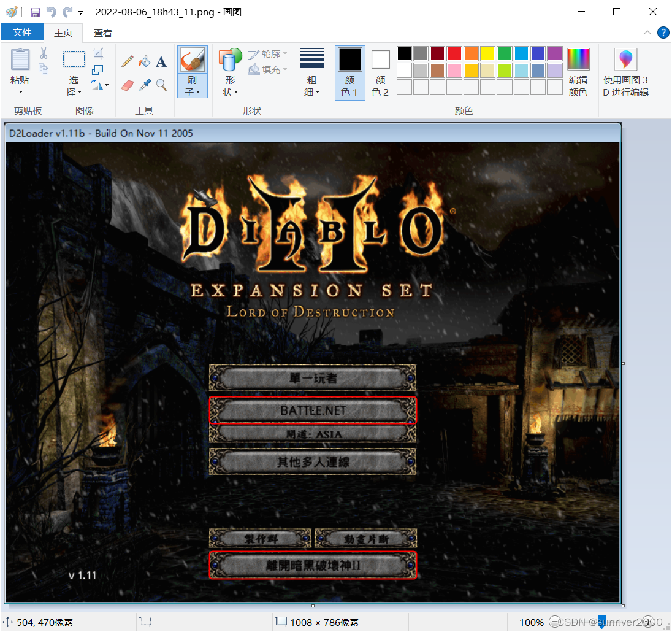
Task: Click the blue Help question mark icon
Action: (x=663, y=33)
